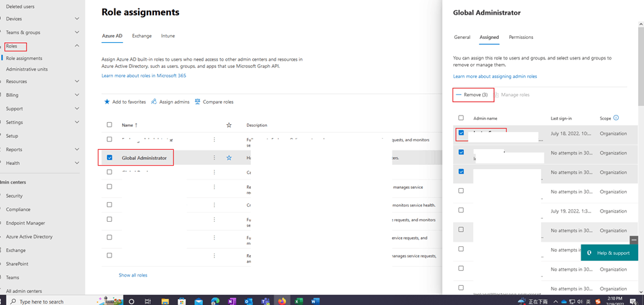This screenshot has height=305, width=644.
Task: Click the Cortana circle icon
Action: (x=131, y=301)
